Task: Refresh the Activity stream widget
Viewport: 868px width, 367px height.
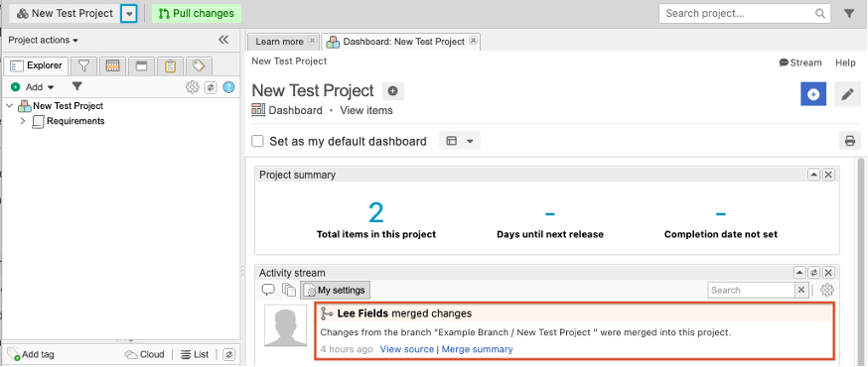Action: (x=813, y=273)
